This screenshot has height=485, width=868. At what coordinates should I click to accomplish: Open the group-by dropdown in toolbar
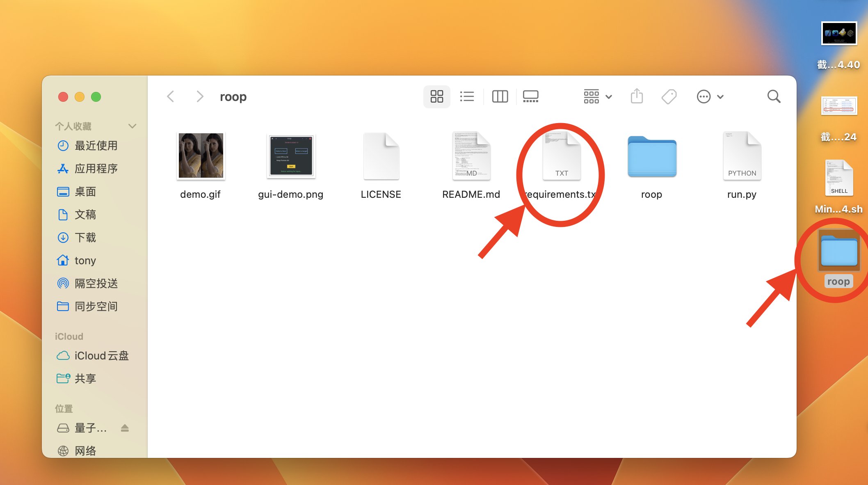coord(598,97)
